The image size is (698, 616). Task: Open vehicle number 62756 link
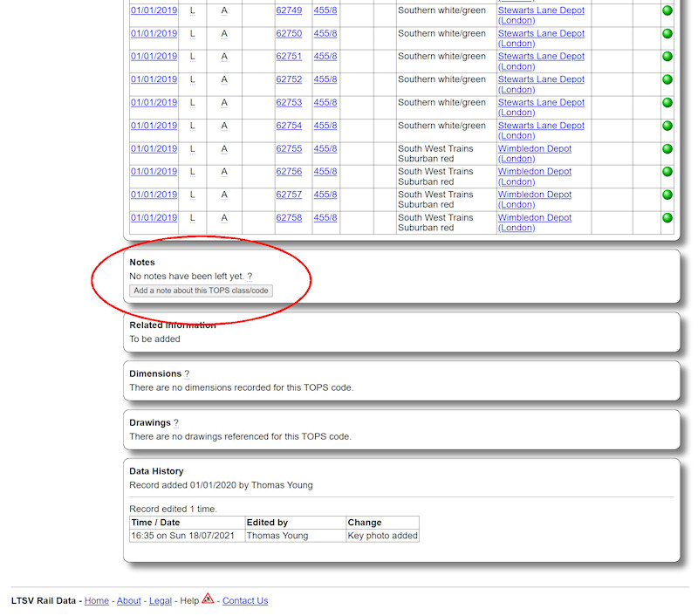pos(289,171)
